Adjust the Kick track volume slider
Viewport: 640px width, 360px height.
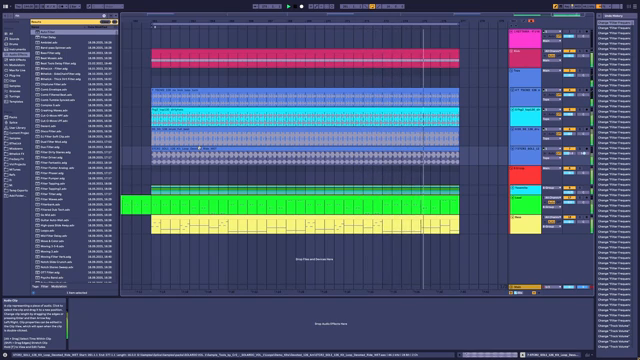[x=569, y=56]
